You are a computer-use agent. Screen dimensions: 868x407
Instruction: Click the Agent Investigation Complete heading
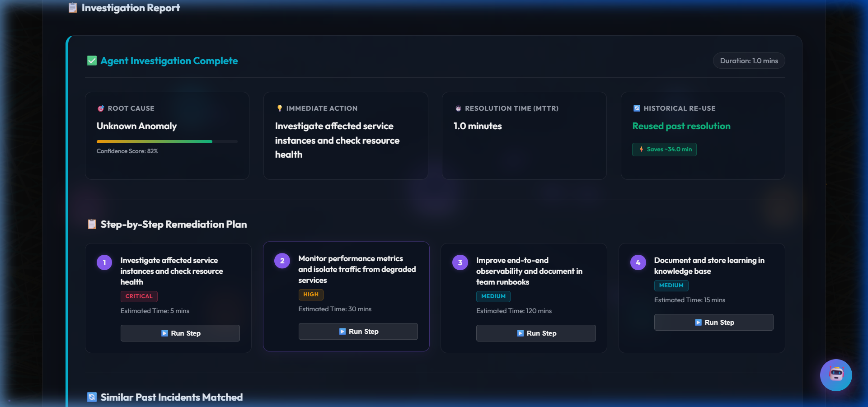[169, 61]
